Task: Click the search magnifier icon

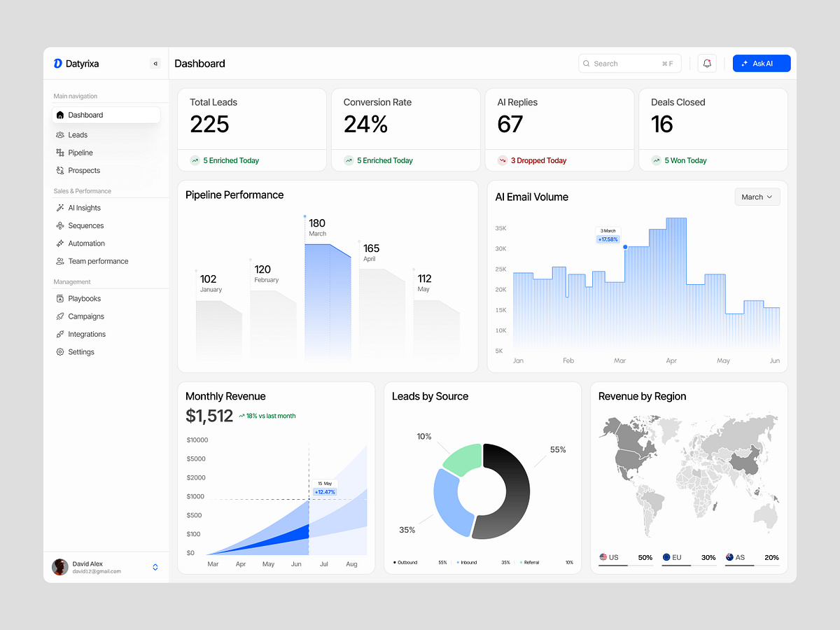Action: point(587,64)
